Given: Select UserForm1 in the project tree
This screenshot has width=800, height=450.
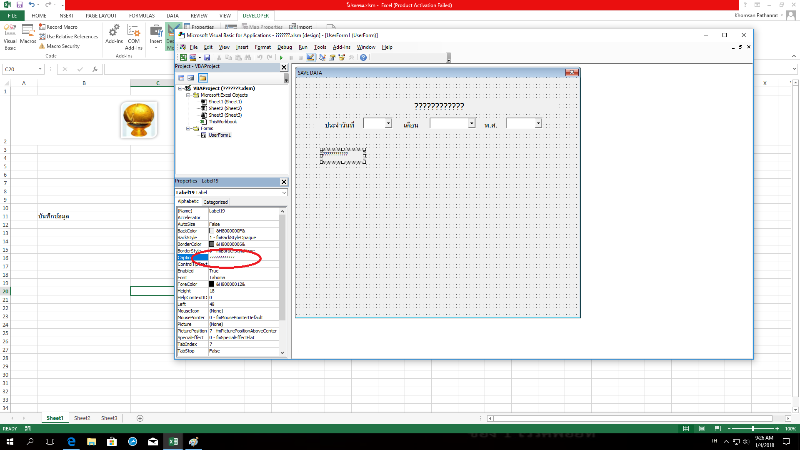Looking at the screenshot, I should coord(221,134).
